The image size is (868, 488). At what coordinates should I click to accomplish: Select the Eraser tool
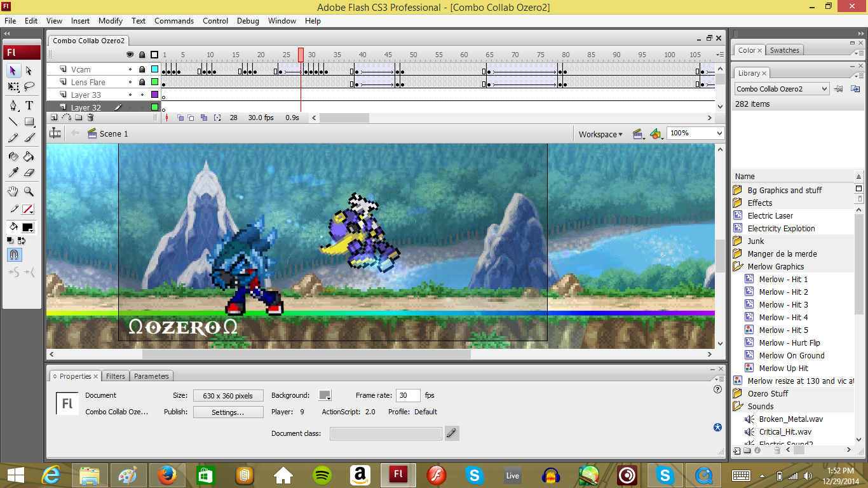pyautogui.click(x=29, y=172)
